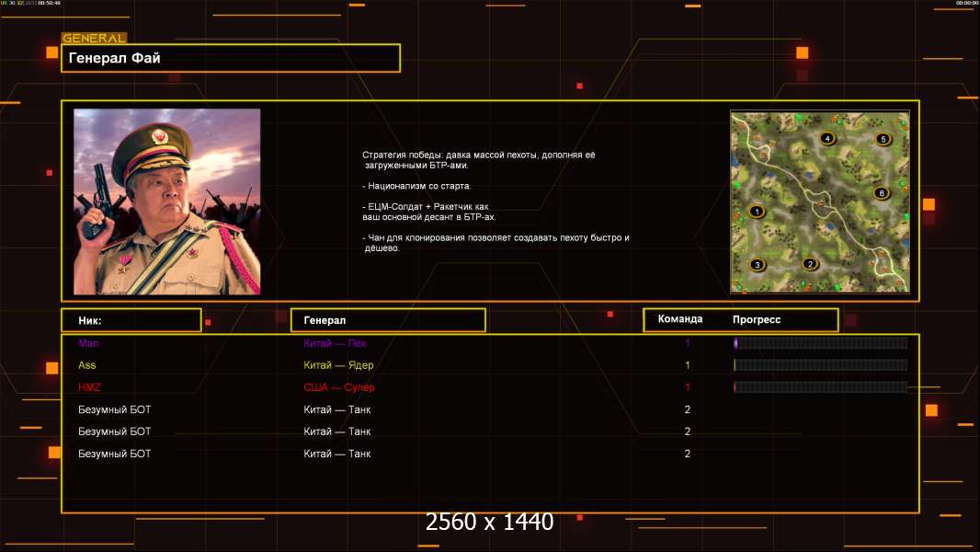The width and height of the screenshot is (980, 552).
Task: Pick start position marker 5 on minimap
Action: click(x=883, y=140)
